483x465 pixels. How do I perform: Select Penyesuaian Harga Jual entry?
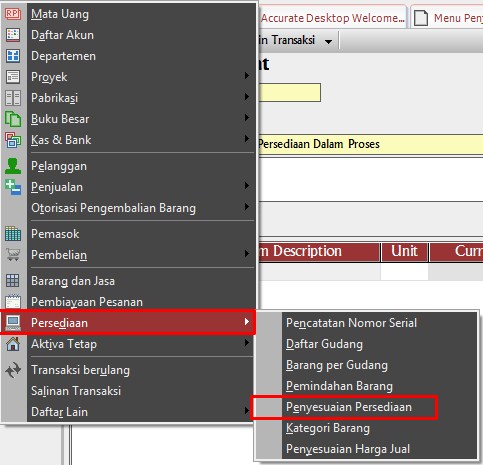coord(348,449)
